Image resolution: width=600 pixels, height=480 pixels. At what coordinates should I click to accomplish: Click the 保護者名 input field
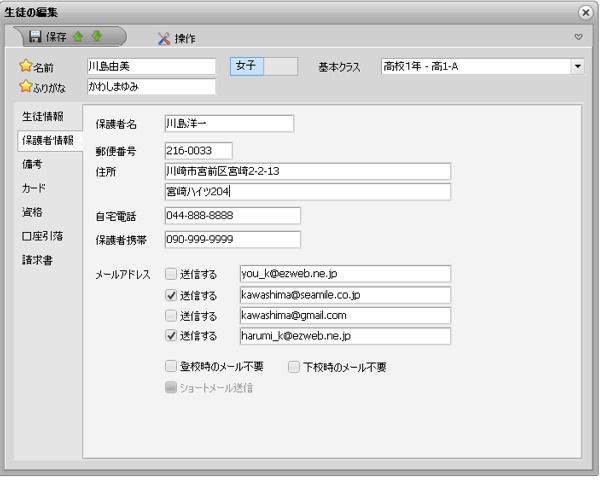229,124
